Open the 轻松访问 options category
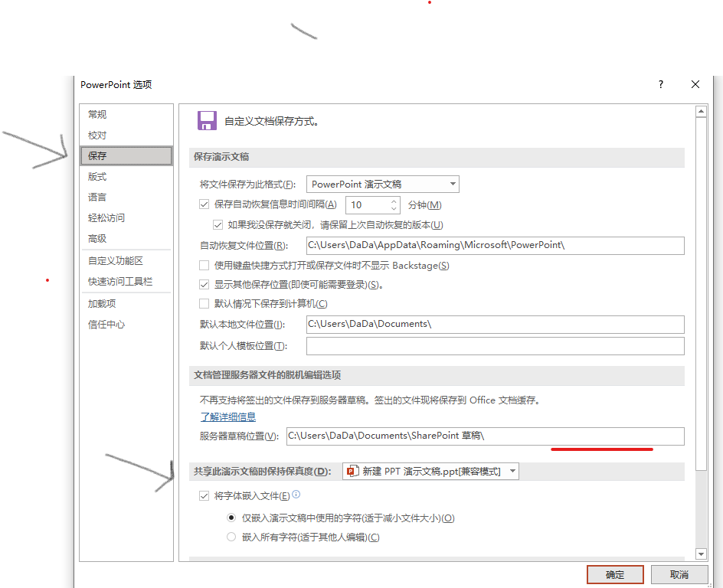 [106, 218]
